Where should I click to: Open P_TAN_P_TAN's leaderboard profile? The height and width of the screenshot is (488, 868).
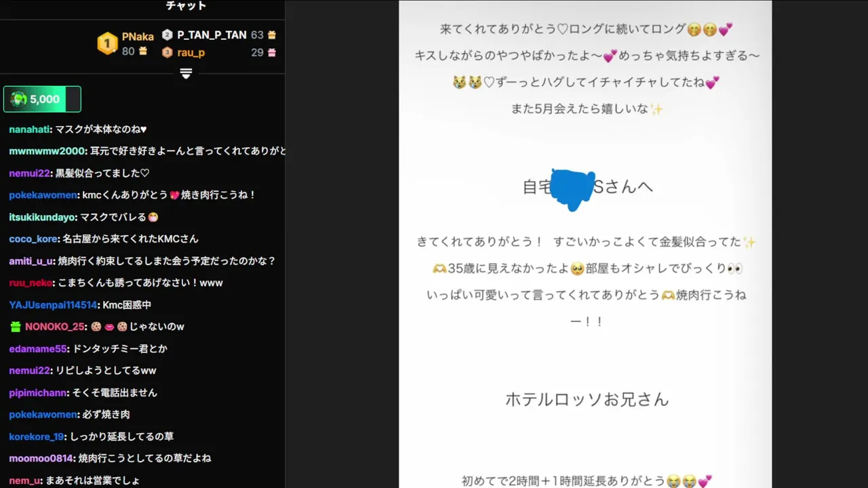tap(212, 35)
